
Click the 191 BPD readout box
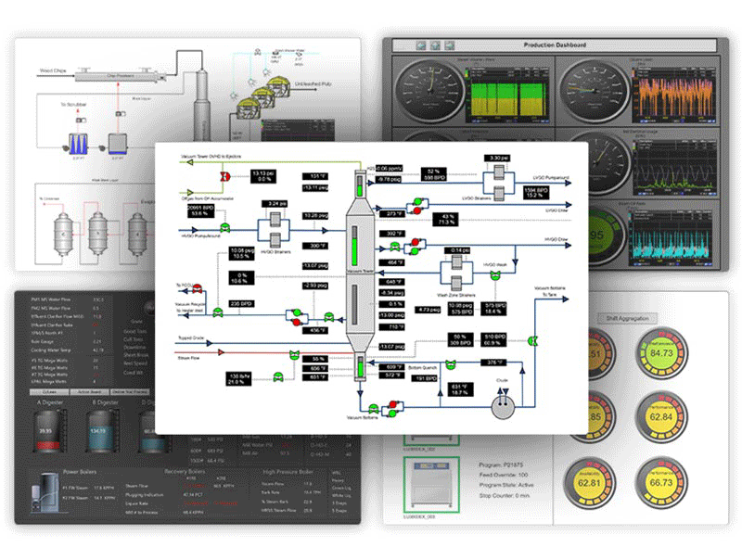coord(425,378)
